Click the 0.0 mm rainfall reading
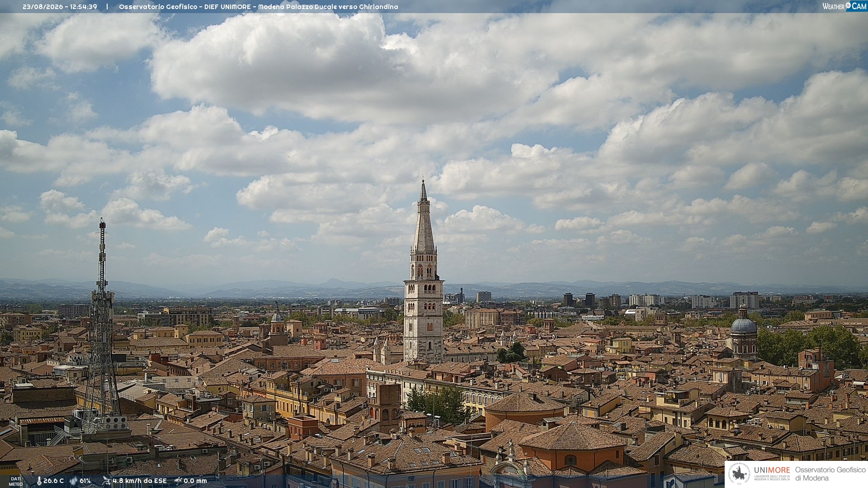Screen dimensions: 868x488 coord(195,481)
